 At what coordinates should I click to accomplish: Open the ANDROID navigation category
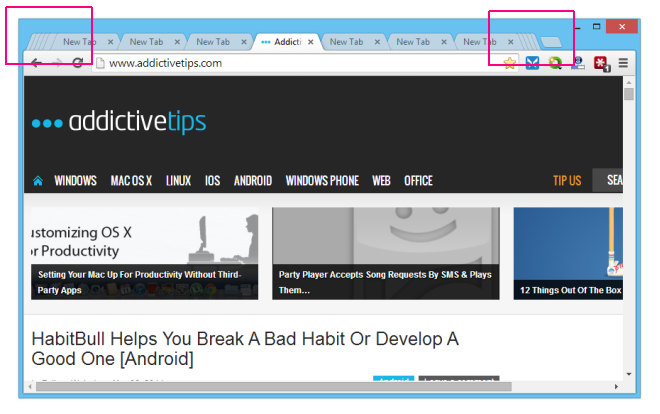click(253, 181)
